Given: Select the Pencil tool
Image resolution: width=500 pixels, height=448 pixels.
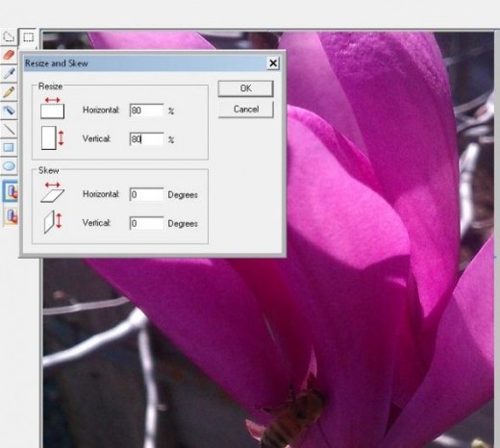Looking at the screenshot, I should pos(9,92).
